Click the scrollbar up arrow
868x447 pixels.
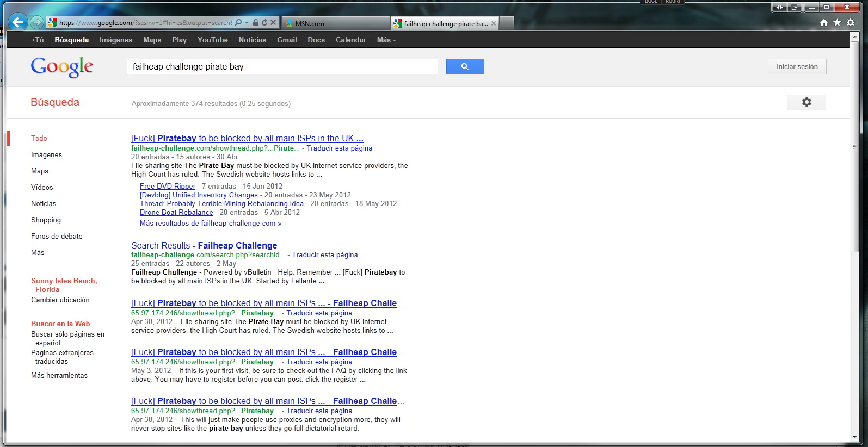tap(855, 36)
